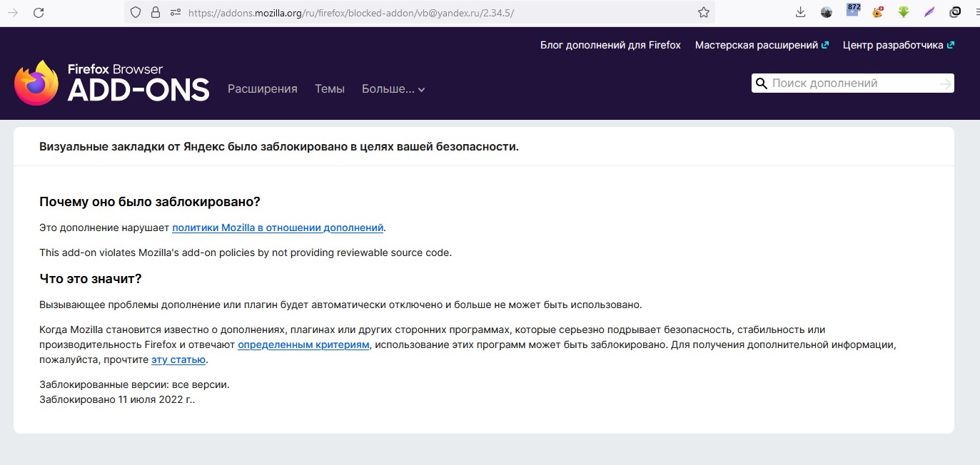Click the purple feather extension icon
The image size is (980, 465).
click(x=929, y=12)
